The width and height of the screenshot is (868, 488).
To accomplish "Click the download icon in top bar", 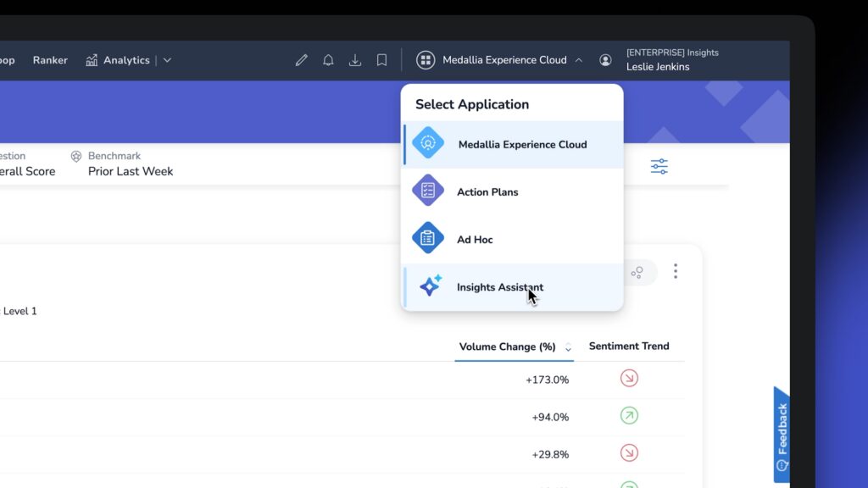I will point(355,60).
